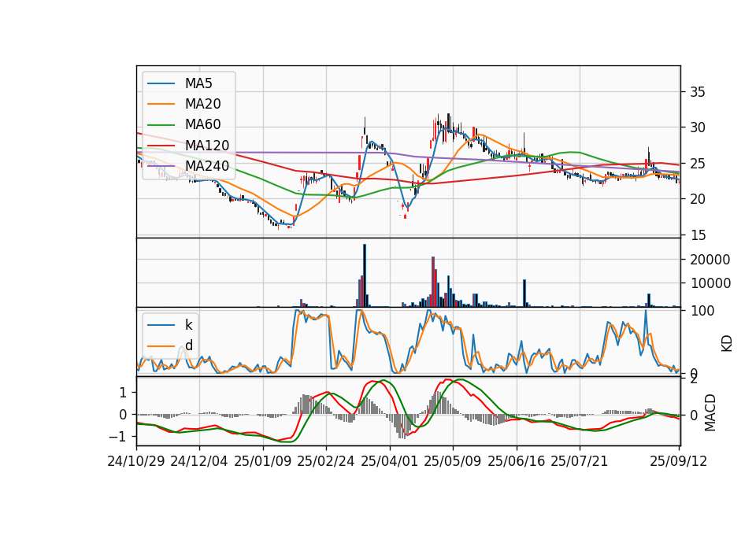
Task: Click the red MA120 legend line swatch
Action: pyautogui.click(x=161, y=146)
